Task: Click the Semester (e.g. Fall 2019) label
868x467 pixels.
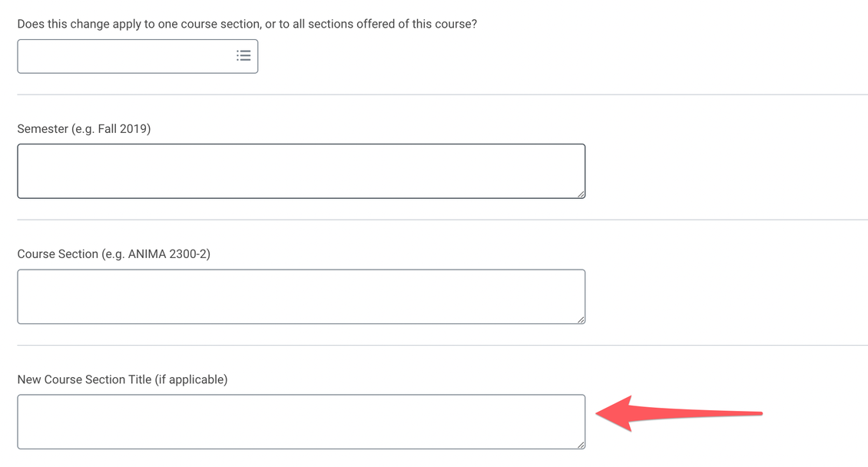Action: [84, 128]
